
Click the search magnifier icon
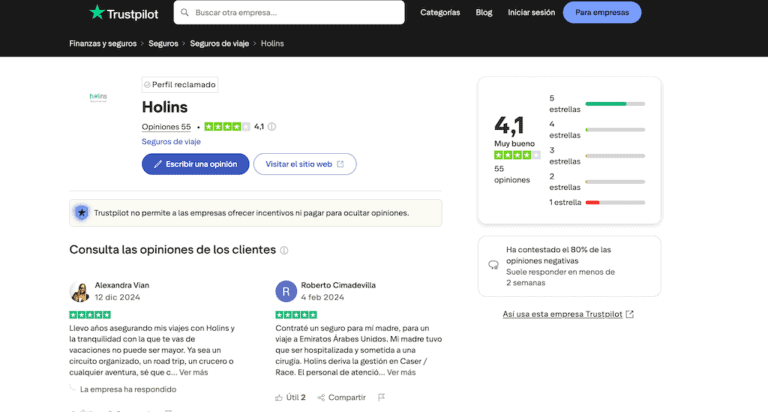pyautogui.click(x=185, y=12)
